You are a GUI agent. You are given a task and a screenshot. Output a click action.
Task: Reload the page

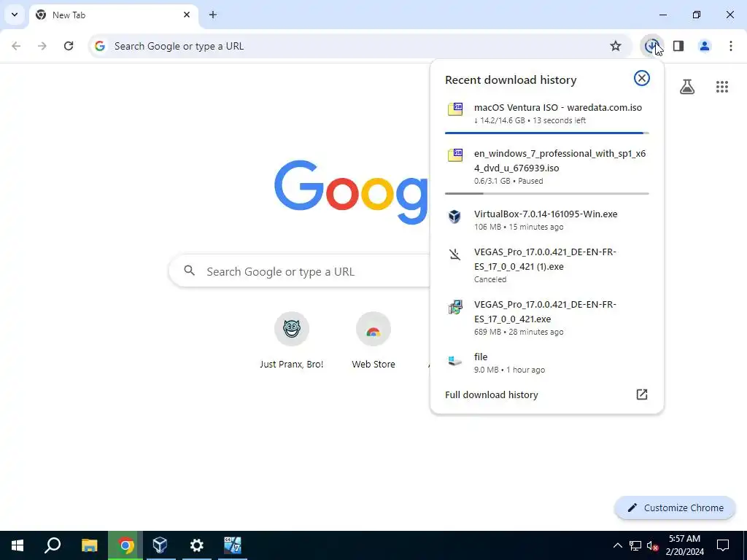click(69, 46)
